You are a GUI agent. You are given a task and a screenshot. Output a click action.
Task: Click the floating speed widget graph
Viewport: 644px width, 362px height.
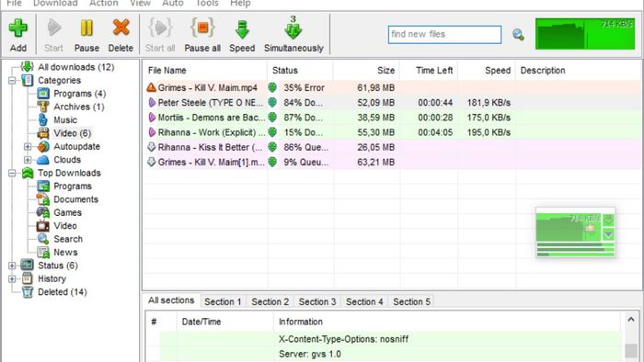568,228
